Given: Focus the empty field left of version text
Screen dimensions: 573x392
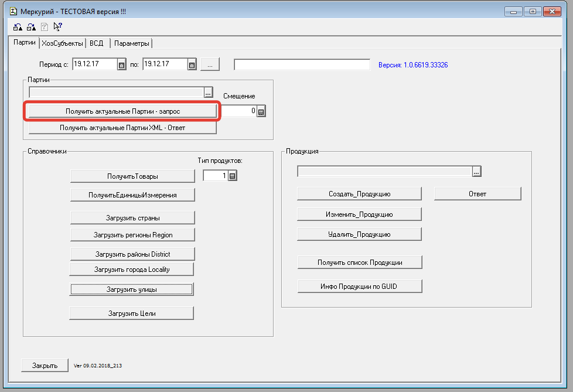Looking at the screenshot, I should [x=302, y=64].
